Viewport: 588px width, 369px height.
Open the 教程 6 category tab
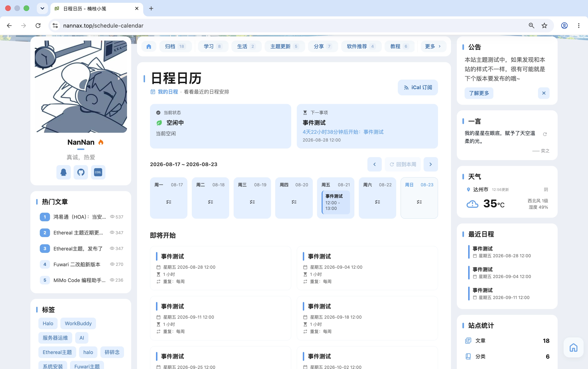[x=399, y=46]
